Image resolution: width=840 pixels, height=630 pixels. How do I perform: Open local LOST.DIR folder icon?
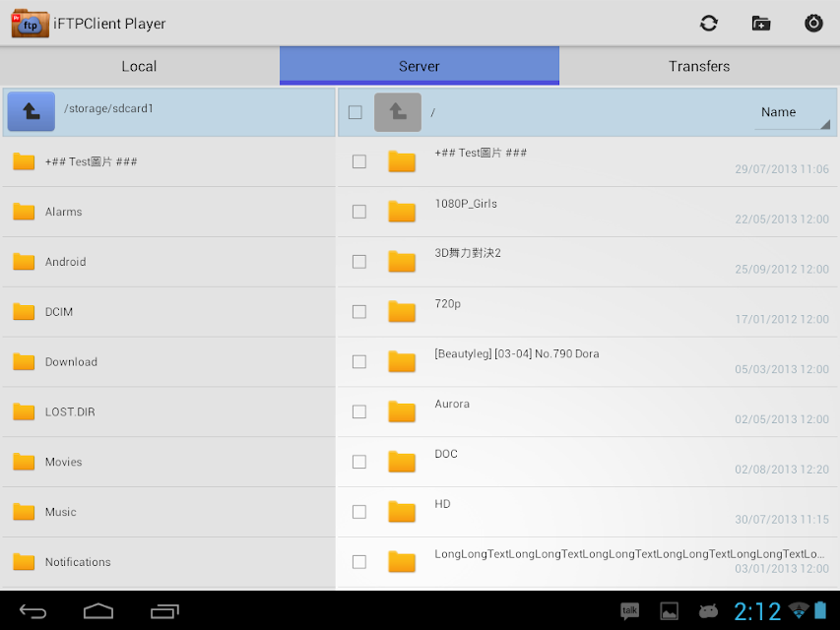pos(24,411)
